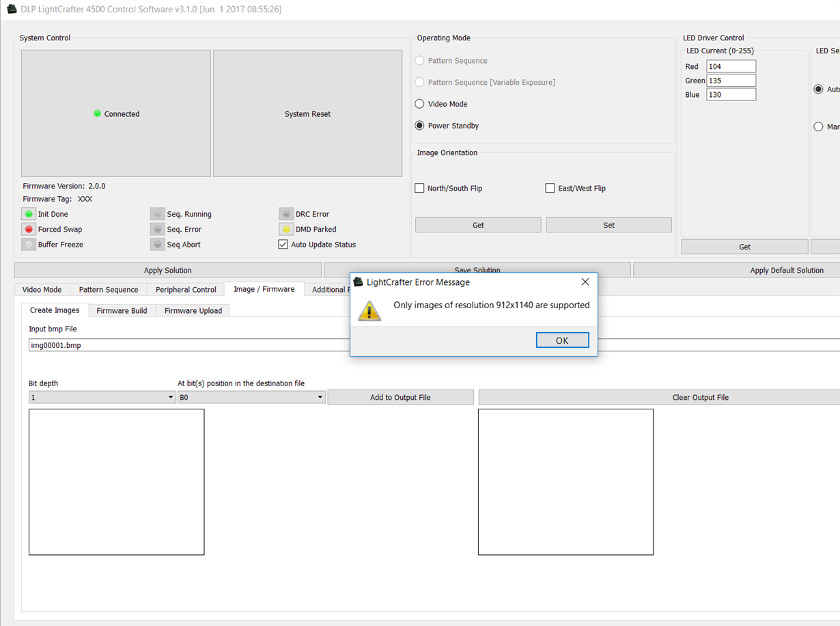
Task: Click the input image preview box
Action: tap(116, 482)
